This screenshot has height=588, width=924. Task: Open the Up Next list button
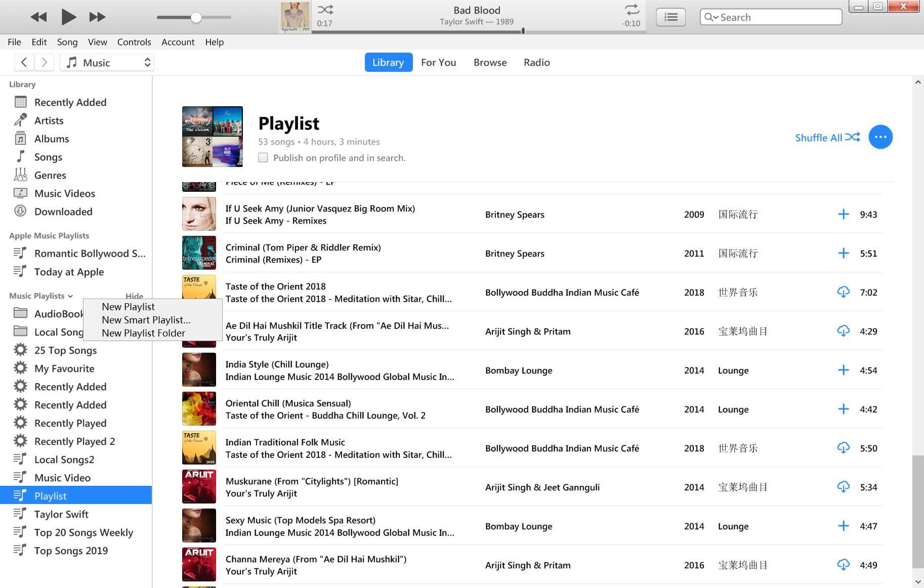[671, 17]
